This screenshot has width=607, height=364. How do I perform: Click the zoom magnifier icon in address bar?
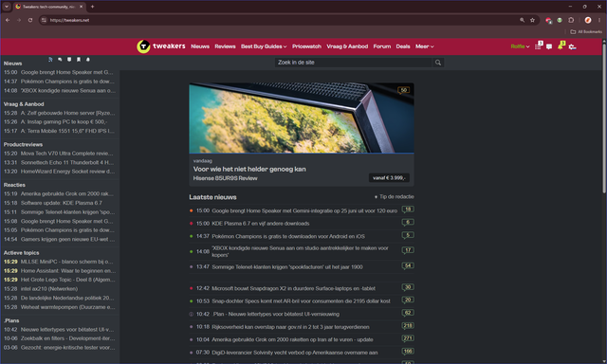pyautogui.click(x=522, y=20)
